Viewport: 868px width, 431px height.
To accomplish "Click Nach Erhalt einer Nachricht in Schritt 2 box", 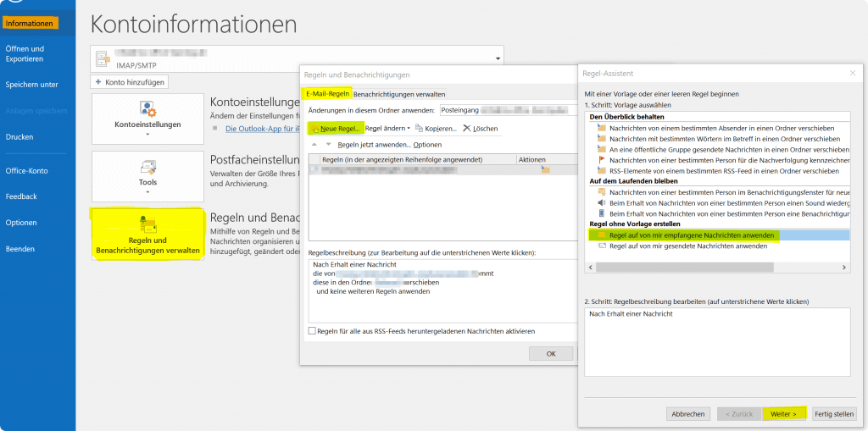I will (x=631, y=313).
